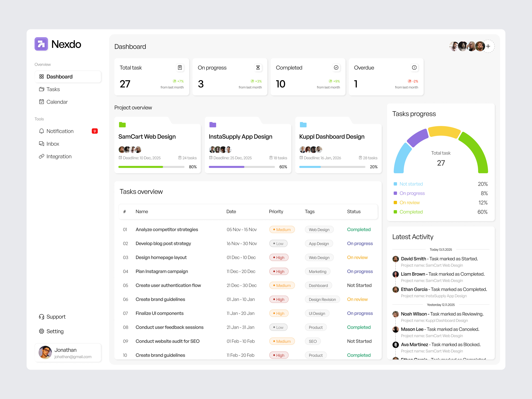Click the red notification badge showing 9
This screenshot has width=532, height=399.
[95, 131]
